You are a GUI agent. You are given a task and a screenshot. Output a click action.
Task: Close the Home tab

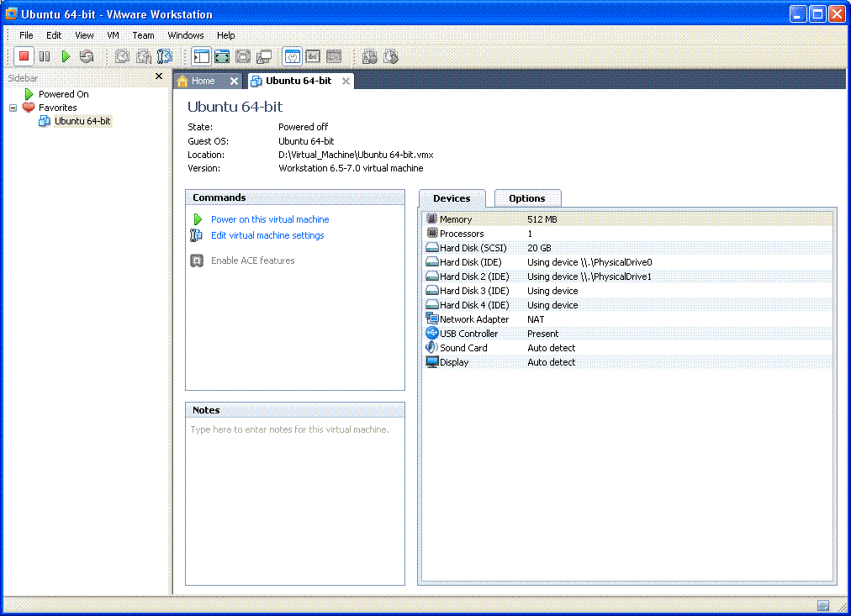(x=234, y=81)
